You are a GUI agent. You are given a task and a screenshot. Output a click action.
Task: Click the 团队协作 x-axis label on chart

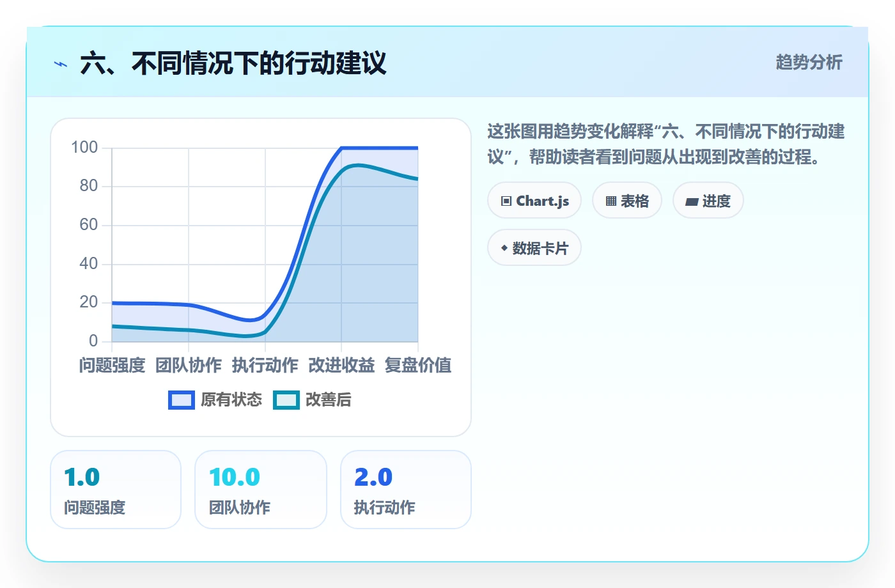coord(189,366)
